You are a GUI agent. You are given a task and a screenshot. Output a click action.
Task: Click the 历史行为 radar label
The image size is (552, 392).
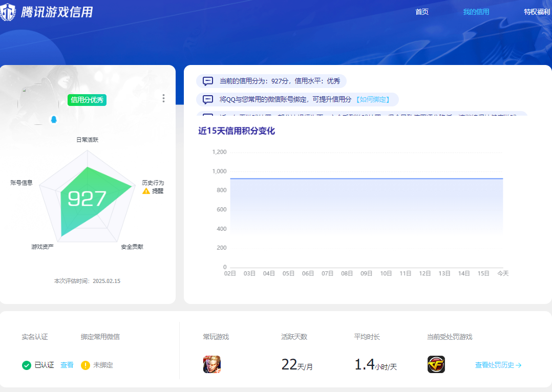pos(153,183)
